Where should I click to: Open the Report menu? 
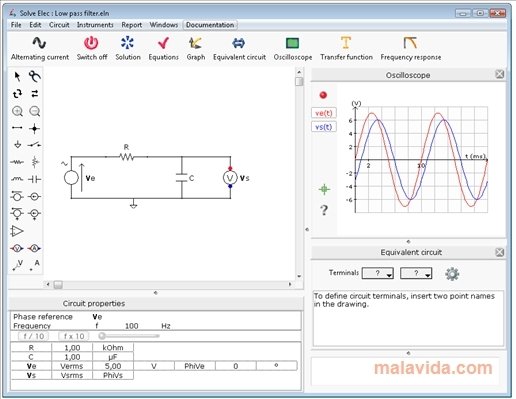click(x=131, y=25)
